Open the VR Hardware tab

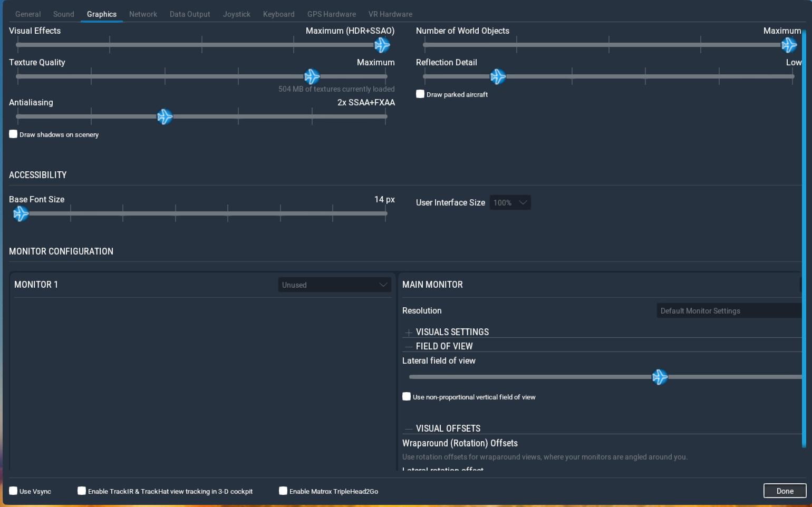(x=390, y=14)
